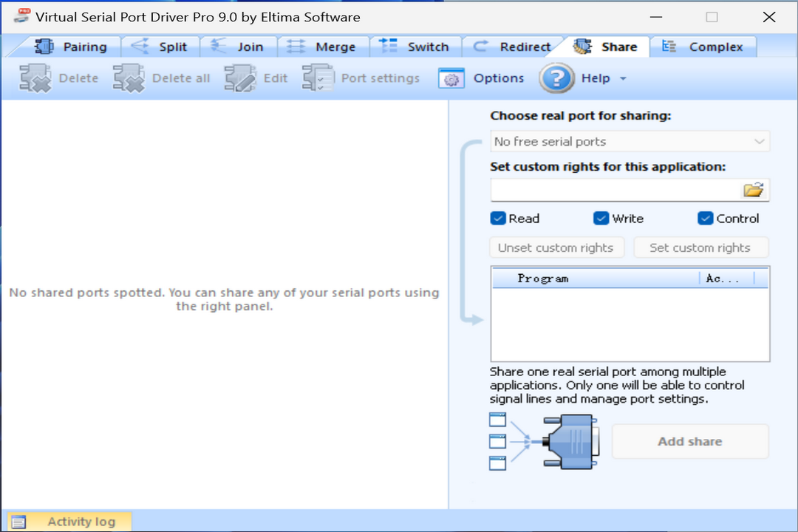Switch to the Redirect tab
This screenshot has width=798, height=532.
click(x=517, y=46)
